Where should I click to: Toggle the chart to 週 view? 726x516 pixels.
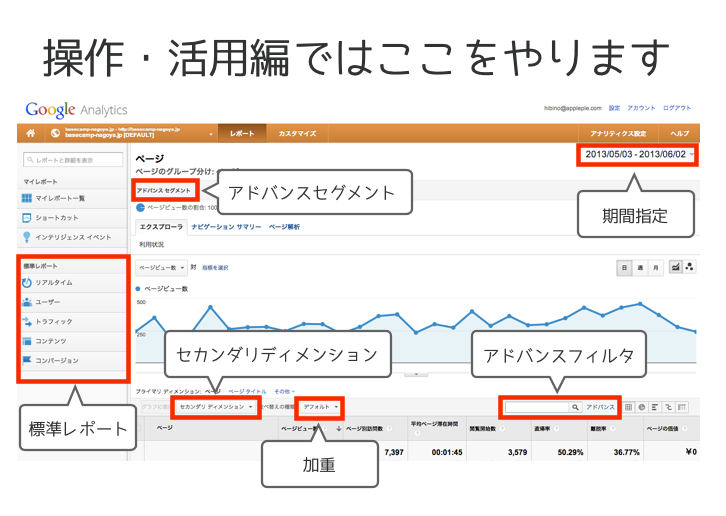[640, 268]
